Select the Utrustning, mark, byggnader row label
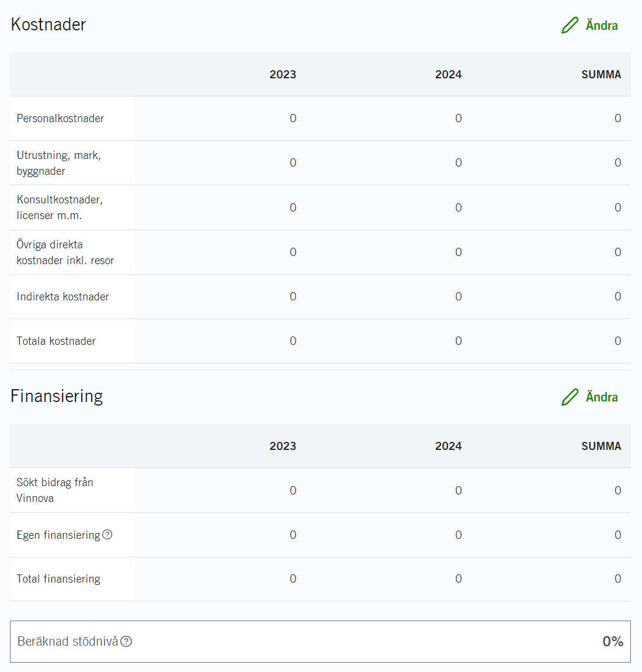Viewport: 642px width, 672px height. (58, 163)
